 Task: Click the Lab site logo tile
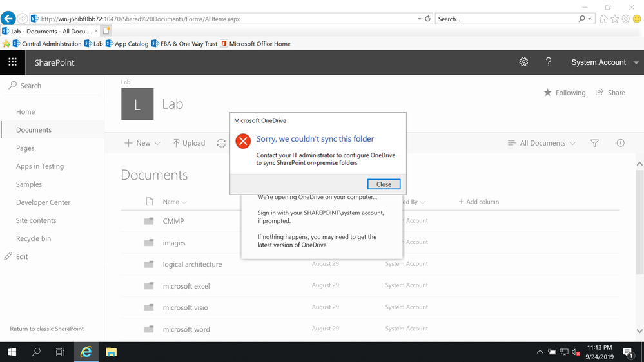[x=137, y=104]
